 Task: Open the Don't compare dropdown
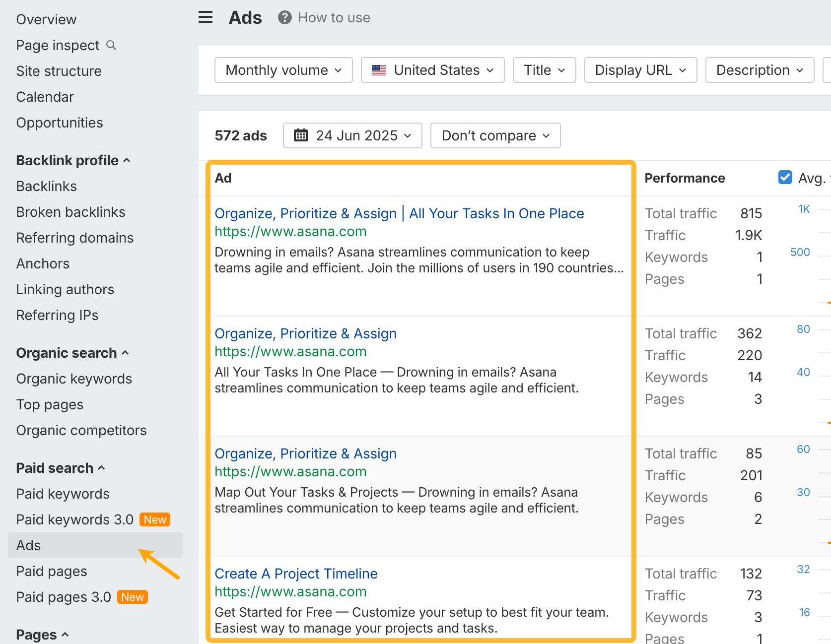coord(494,135)
